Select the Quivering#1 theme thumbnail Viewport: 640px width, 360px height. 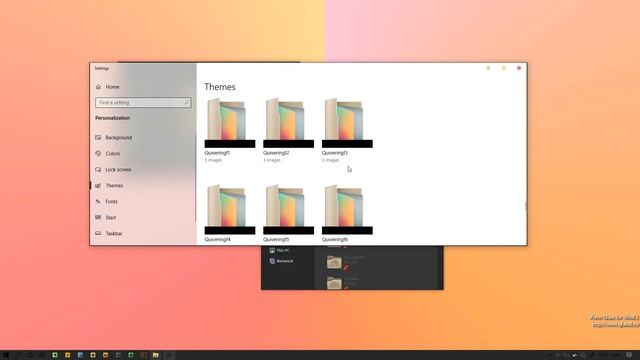click(x=230, y=122)
